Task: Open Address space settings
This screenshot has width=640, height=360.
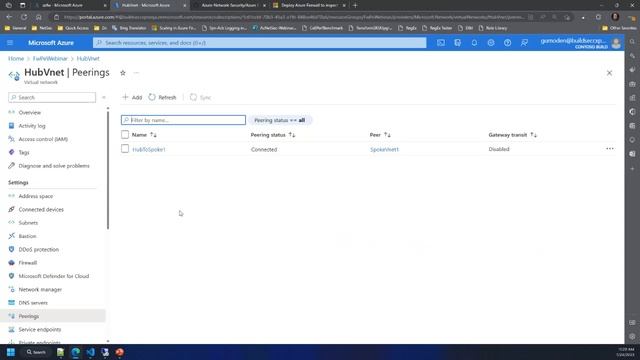Action: (36, 196)
